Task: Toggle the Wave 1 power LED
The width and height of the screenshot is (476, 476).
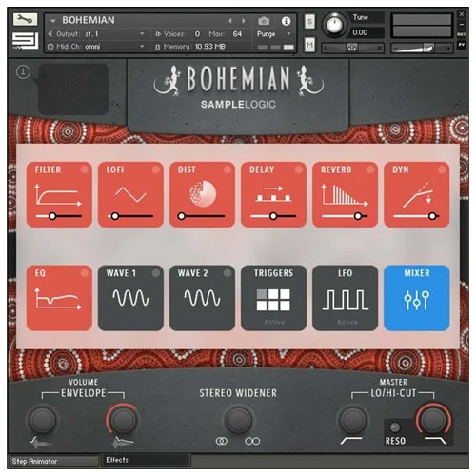Action: pos(156,273)
